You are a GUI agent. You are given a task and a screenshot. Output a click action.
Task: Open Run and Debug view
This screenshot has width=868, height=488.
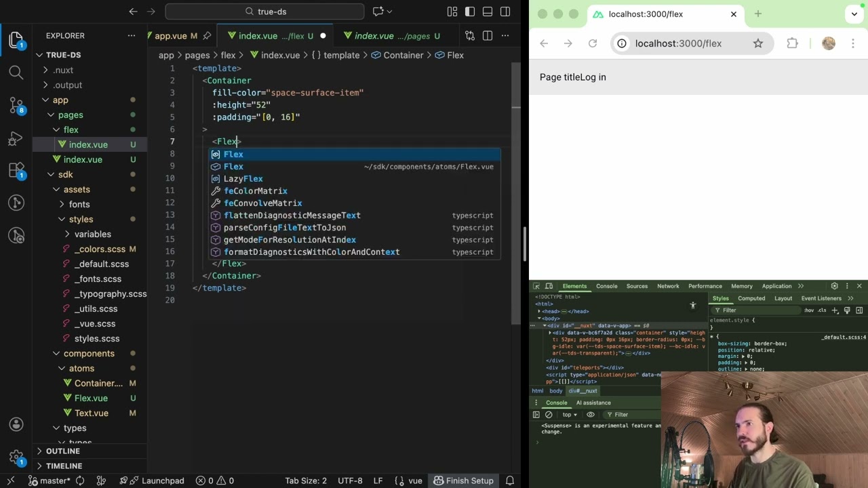[16, 138]
